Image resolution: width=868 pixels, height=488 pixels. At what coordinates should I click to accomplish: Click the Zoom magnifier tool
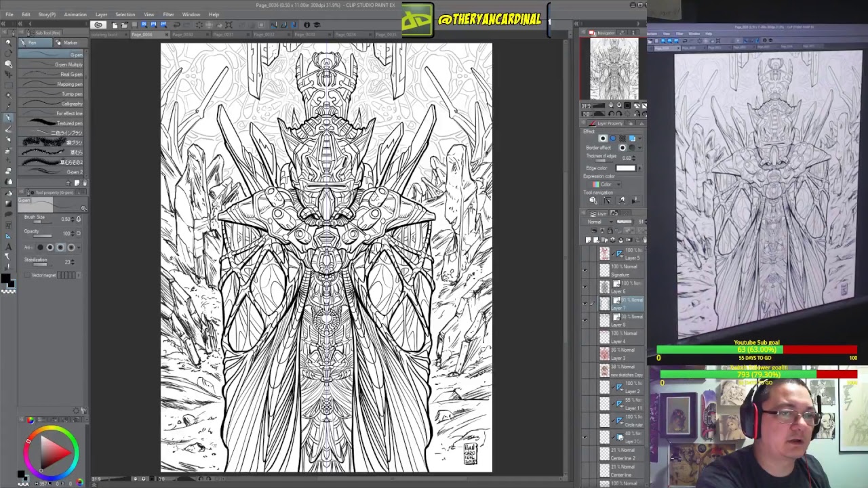pos(8,43)
